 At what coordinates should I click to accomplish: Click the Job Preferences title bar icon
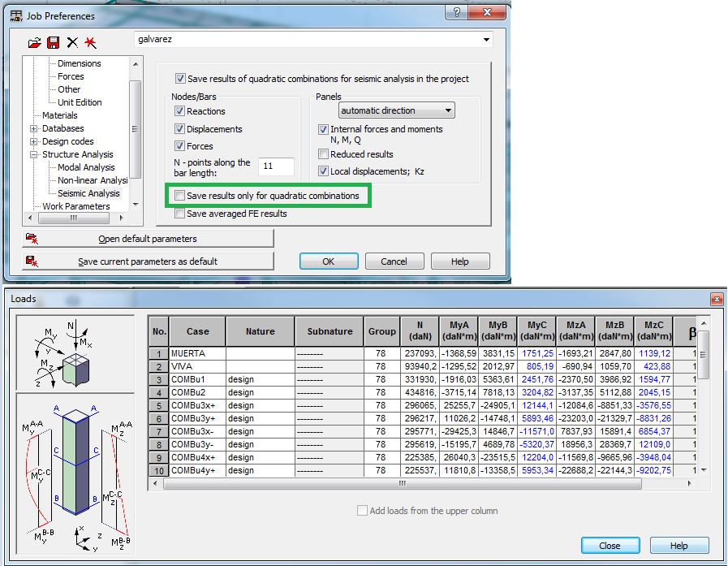15,15
